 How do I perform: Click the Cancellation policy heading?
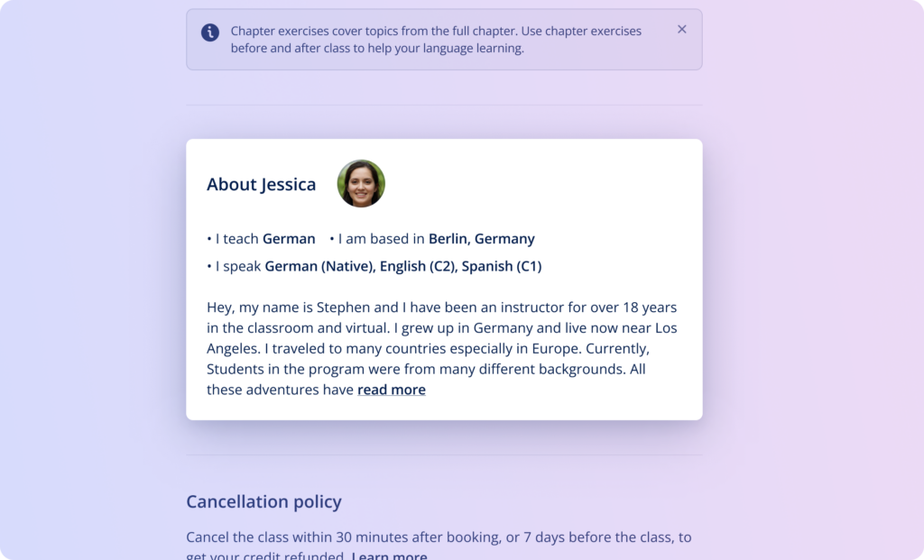click(264, 501)
